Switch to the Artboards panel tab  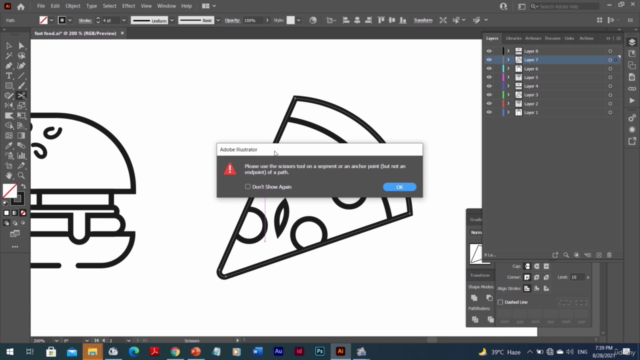click(x=533, y=38)
